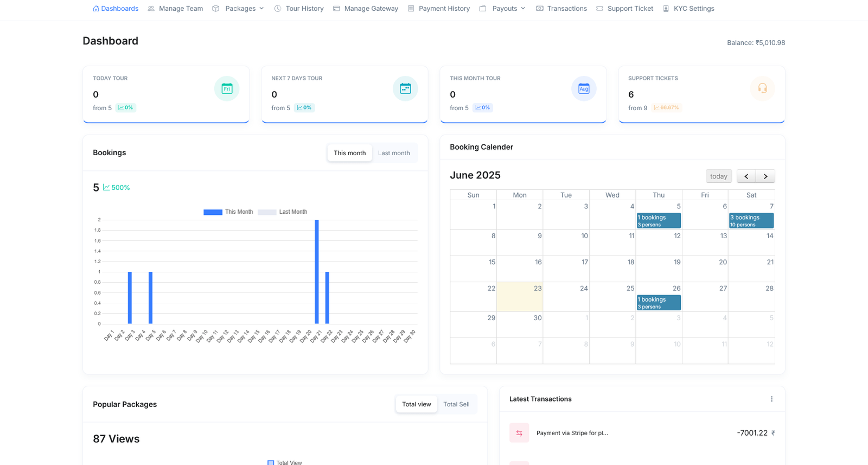Switch Popular Packages to Total Sell
Screen dimensions: 868x465
coord(456,405)
